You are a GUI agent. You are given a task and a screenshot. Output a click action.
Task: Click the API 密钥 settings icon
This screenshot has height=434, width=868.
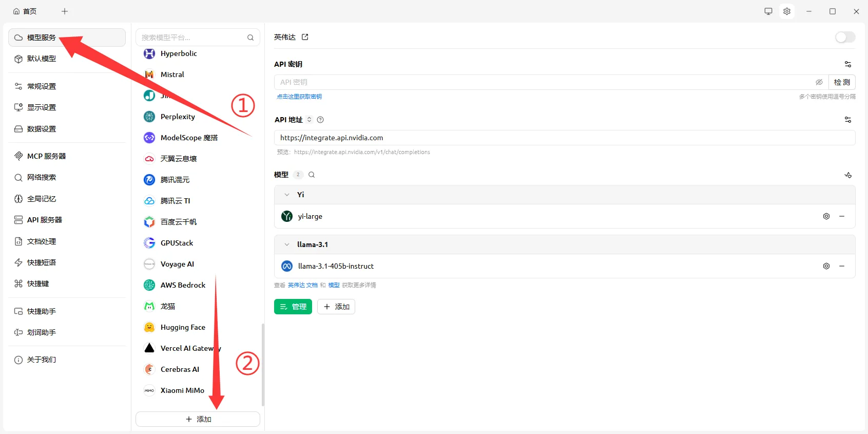click(x=847, y=64)
